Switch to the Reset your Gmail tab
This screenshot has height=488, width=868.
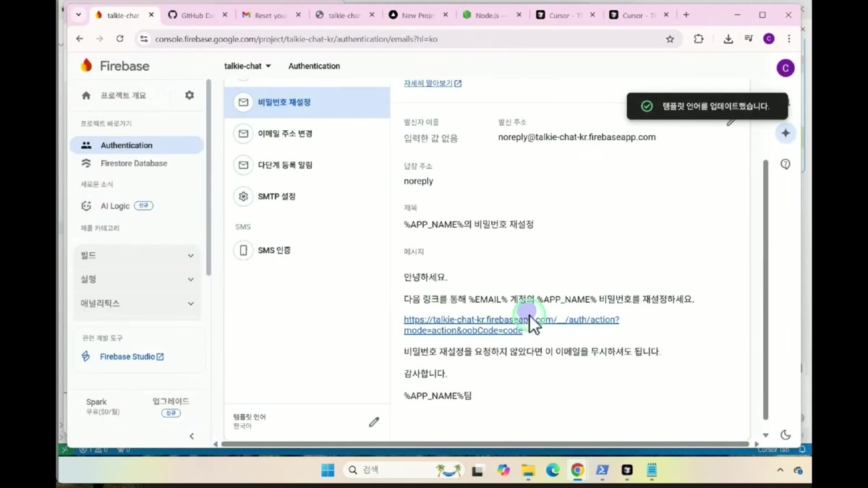tap(271, 15)
